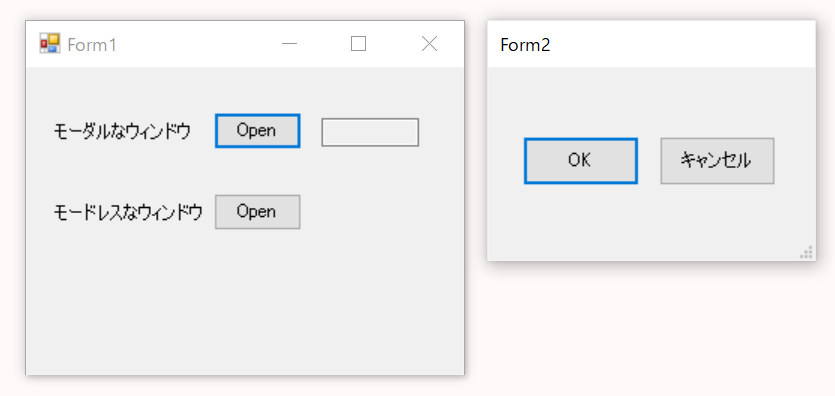The image size is (835, 396).
Task: Click the モードレスなウィンドウ label
Action: pos(128,212)
